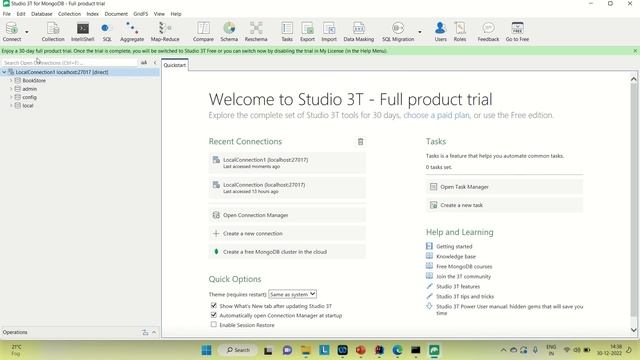Switch to the Quickstart tab
This screenshot has height=360, width=640.
pos(175,65)
